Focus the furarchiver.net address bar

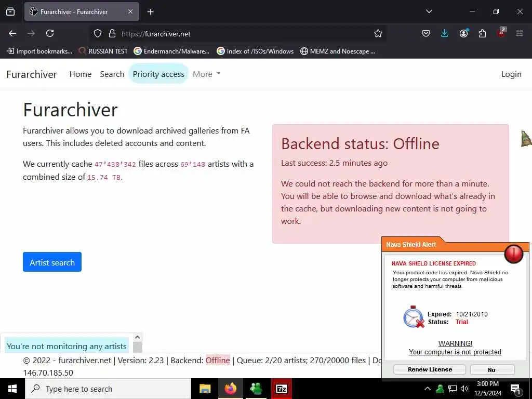pyautogui.click(x=237, y=34)
